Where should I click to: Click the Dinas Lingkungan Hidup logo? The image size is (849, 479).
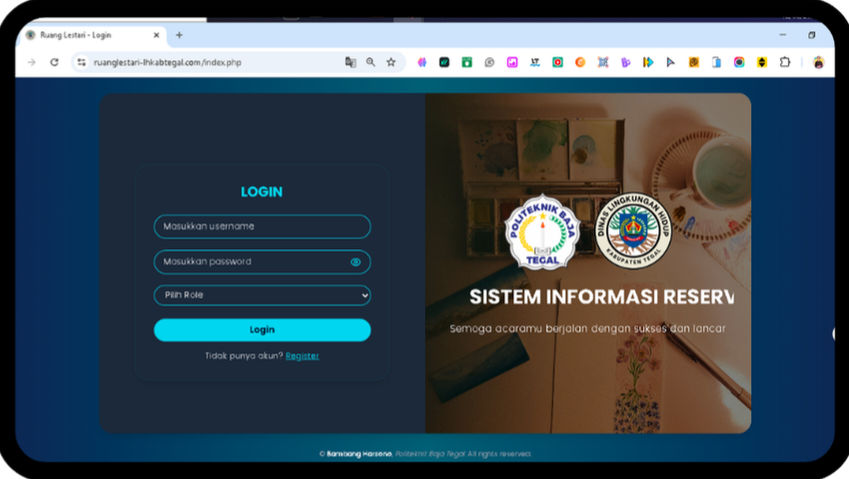633,231
